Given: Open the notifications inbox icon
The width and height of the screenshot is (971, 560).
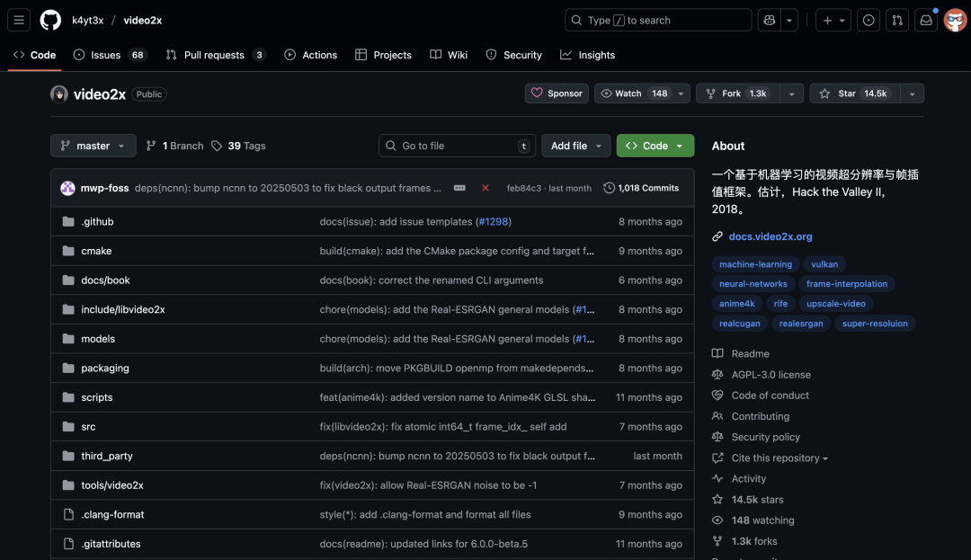Looking at the screenshot, I should click(926, 21).
